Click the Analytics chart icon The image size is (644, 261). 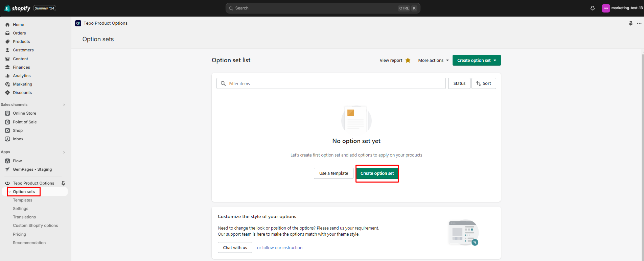[x=7, y=76]
